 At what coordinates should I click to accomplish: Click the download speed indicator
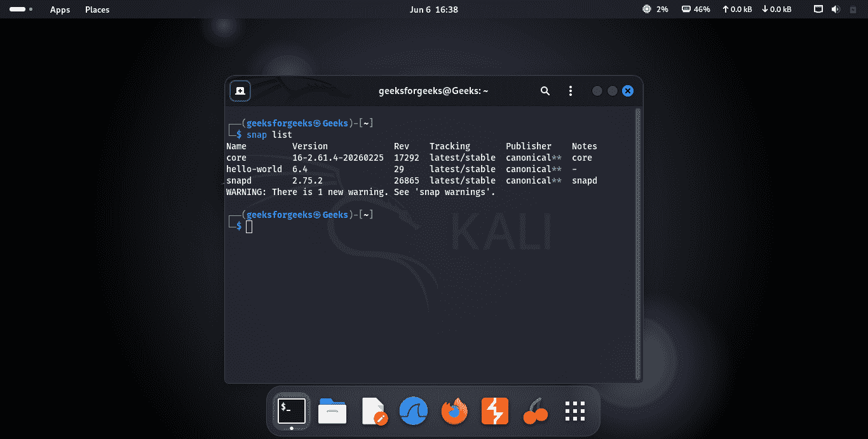[x=776, y=10]
